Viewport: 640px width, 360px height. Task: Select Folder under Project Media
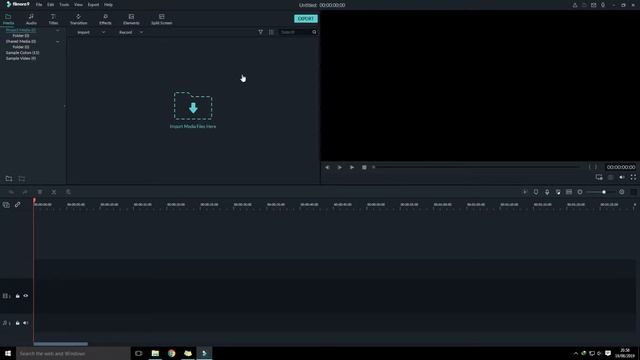point(21,36)
